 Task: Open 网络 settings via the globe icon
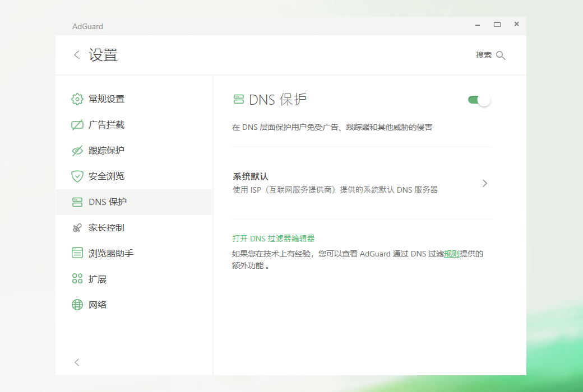pos(77,304)
